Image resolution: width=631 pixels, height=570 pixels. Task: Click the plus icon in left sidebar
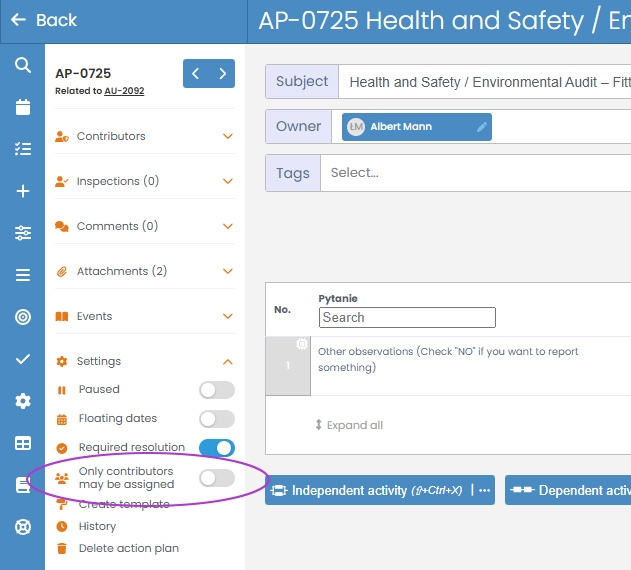22,191
